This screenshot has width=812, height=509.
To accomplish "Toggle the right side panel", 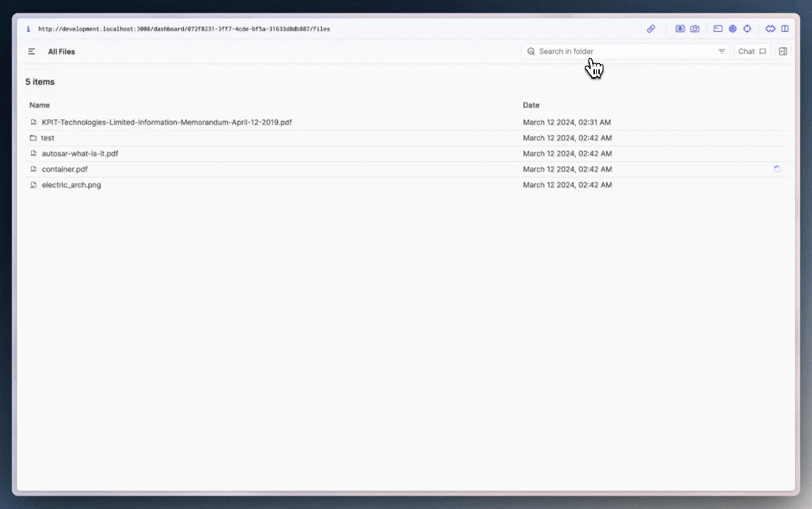I will 783,52.
